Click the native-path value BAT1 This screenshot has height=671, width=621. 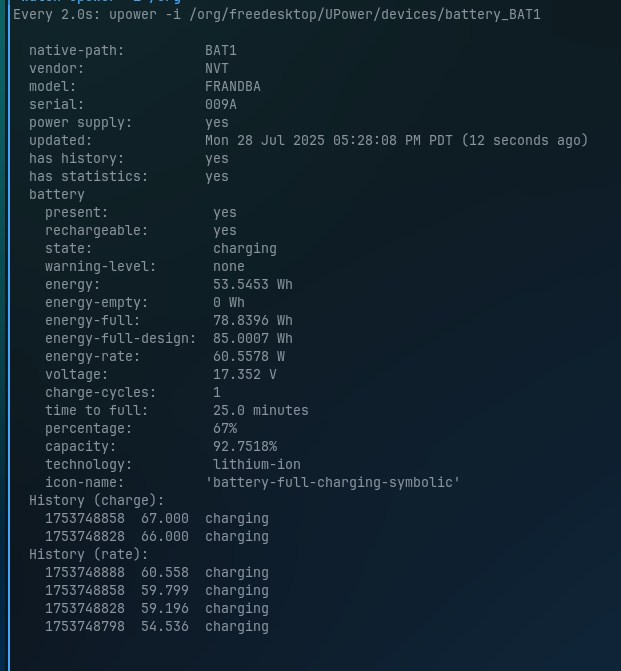coord(221,51)
